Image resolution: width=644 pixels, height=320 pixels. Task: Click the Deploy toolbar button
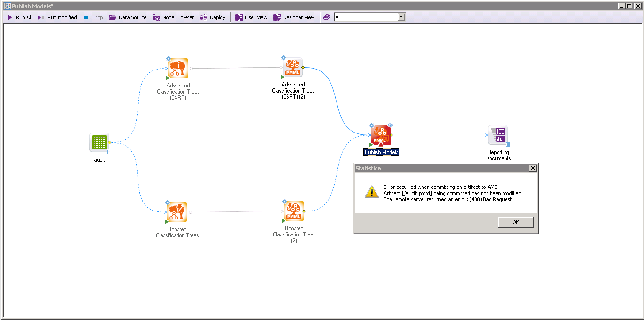213,17
